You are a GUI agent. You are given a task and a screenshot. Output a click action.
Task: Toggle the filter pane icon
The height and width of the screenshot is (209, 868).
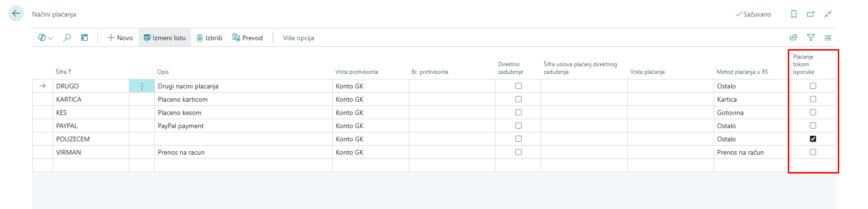(x=811, y=38)
